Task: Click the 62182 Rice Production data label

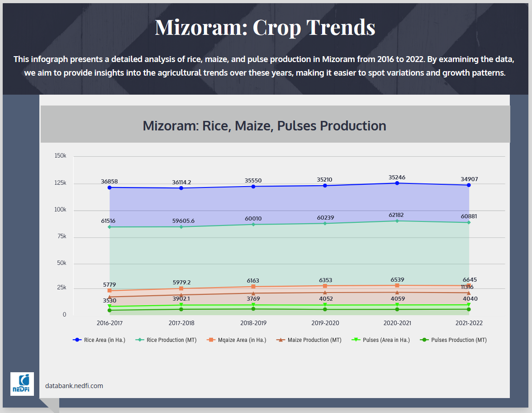Action: [x=397, y=214]
